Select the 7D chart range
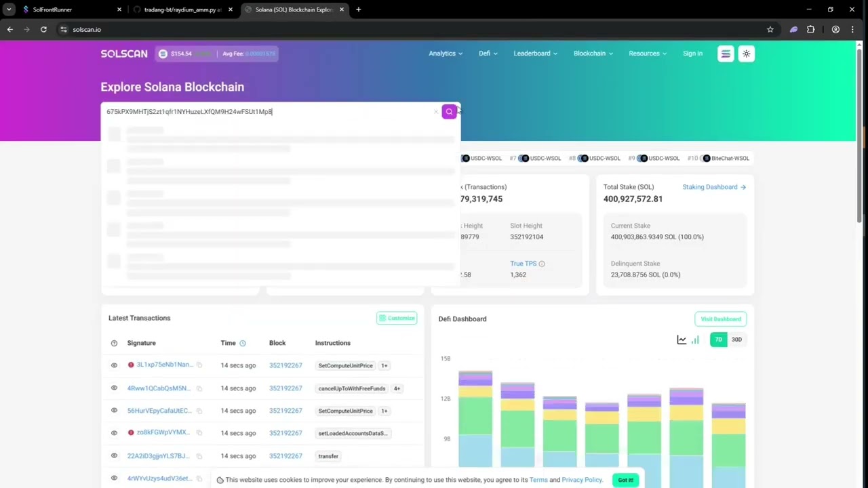Screen dimensions: 868x488 click(718, 340)
